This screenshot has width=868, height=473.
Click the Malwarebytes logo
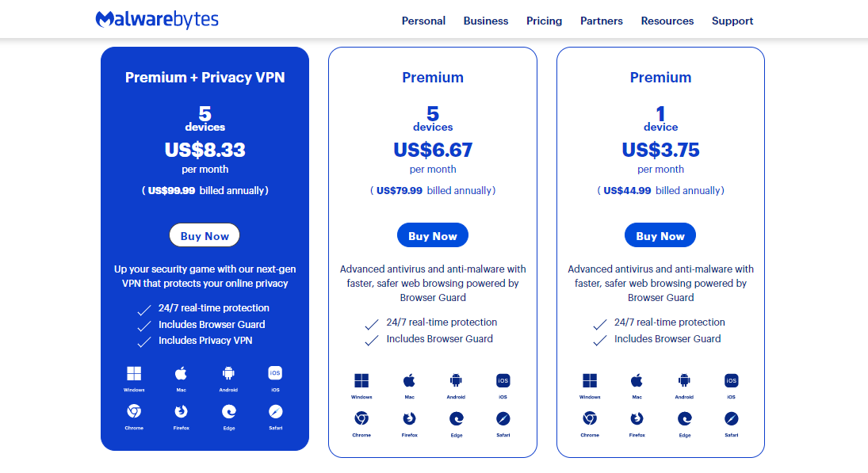click(x=157, y=19)
